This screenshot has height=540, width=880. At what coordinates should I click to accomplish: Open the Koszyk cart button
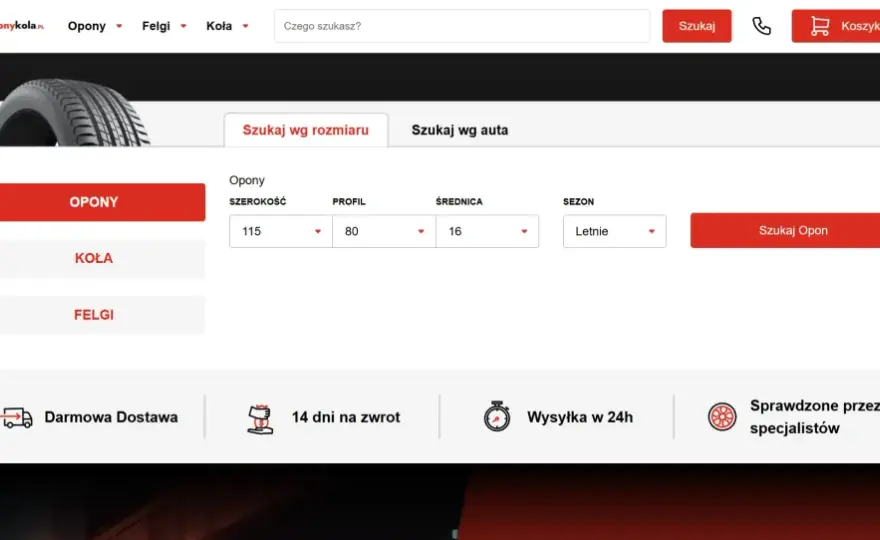(836, 26)
